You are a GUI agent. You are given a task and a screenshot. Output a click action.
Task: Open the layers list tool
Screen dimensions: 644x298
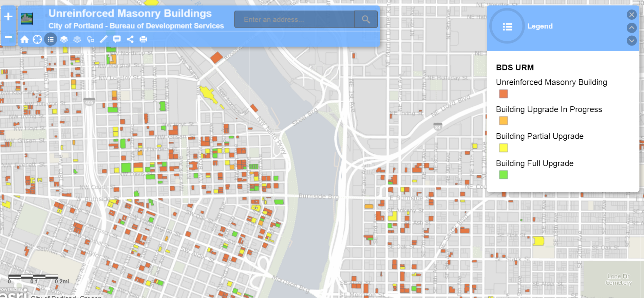point(64,39)
